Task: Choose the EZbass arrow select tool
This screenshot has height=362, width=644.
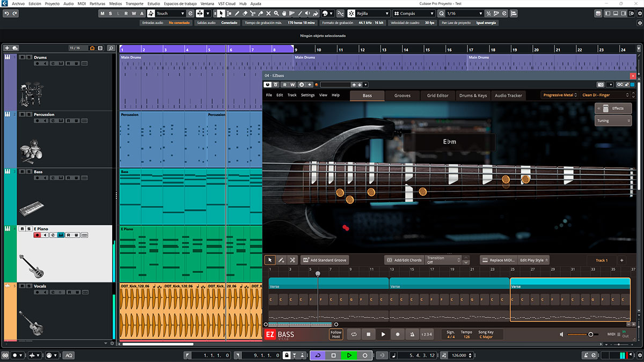Action: [270, 260]
